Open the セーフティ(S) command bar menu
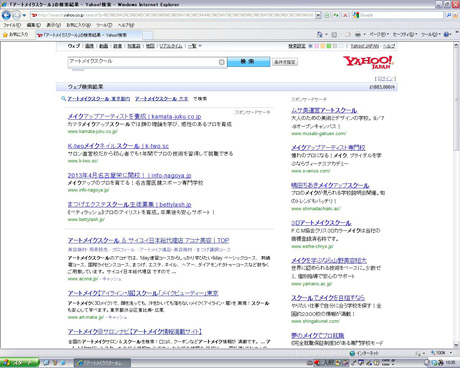 (405, 34)
